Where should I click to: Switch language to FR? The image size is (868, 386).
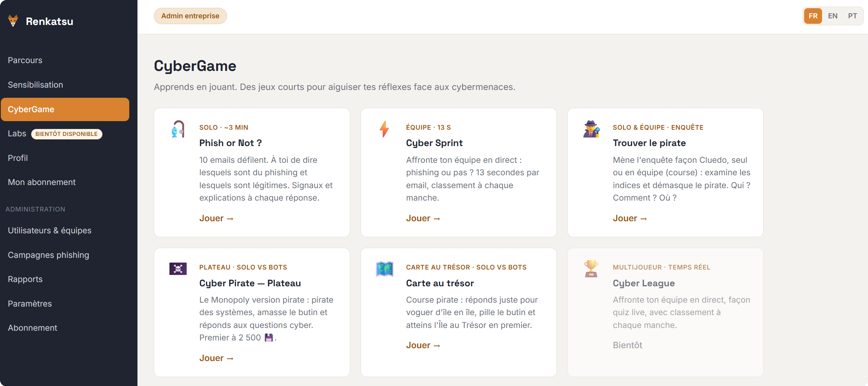[x=813, y=16]
